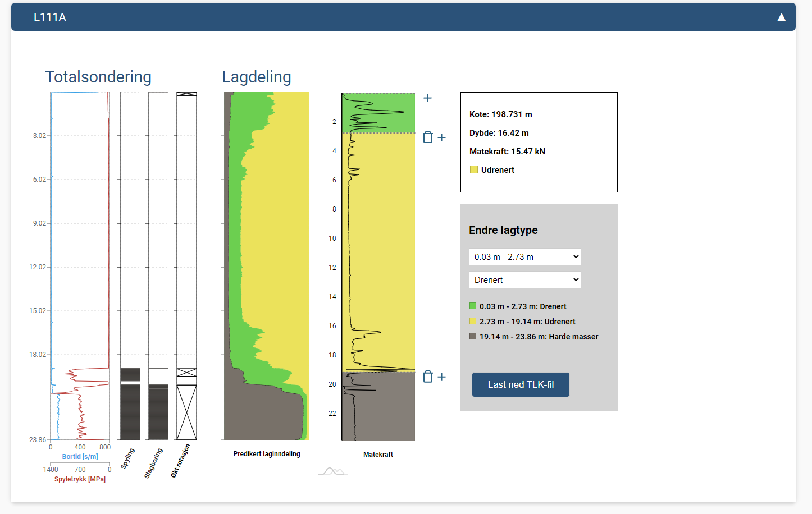Open the depth range dropdown 0.03 m - 2.73 m
812x514 pixels.
click(524, 257)
